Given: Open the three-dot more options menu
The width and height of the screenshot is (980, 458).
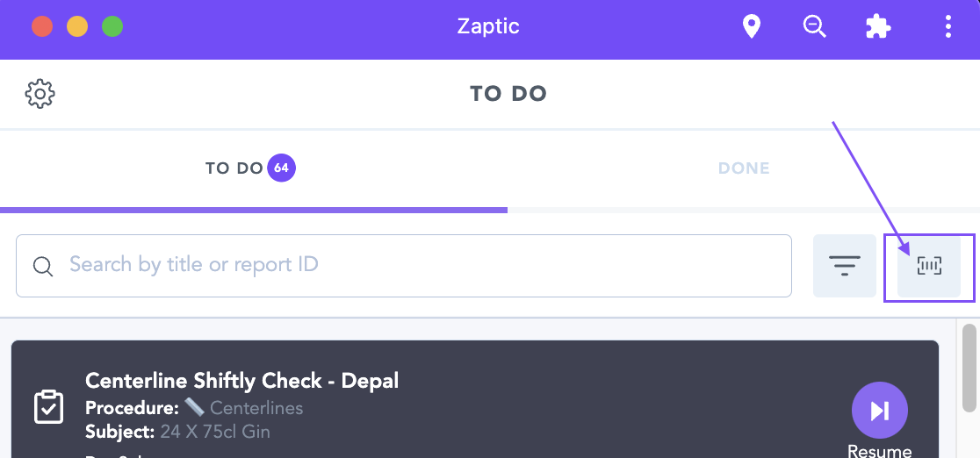Looking at the screenshot, I should coord(948,27).
